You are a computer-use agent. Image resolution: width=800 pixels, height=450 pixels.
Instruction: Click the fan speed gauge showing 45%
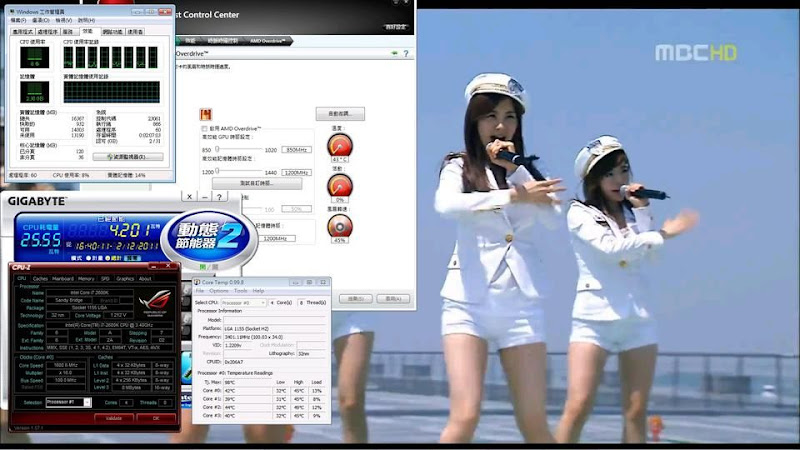340,226
